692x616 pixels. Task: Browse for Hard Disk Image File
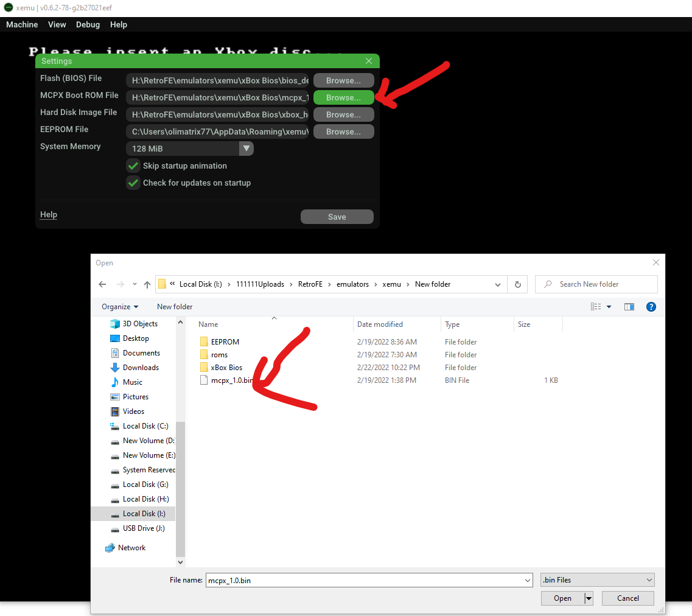click(343, 114)
